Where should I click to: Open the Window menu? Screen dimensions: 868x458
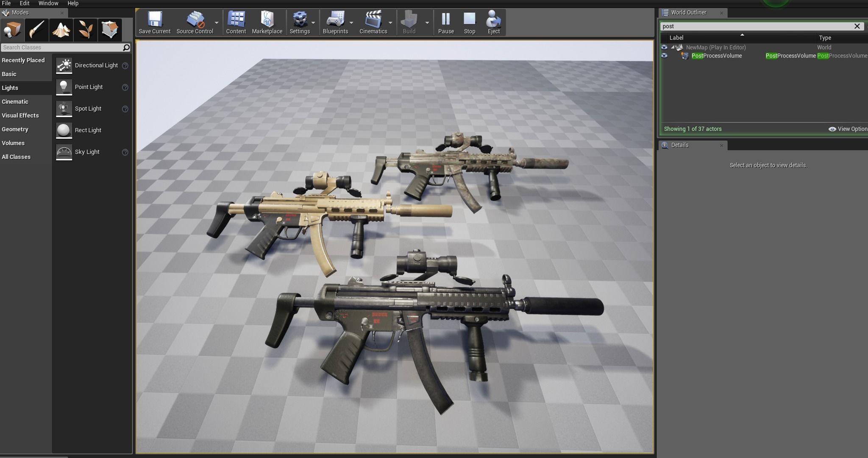[x=48, y=3]
